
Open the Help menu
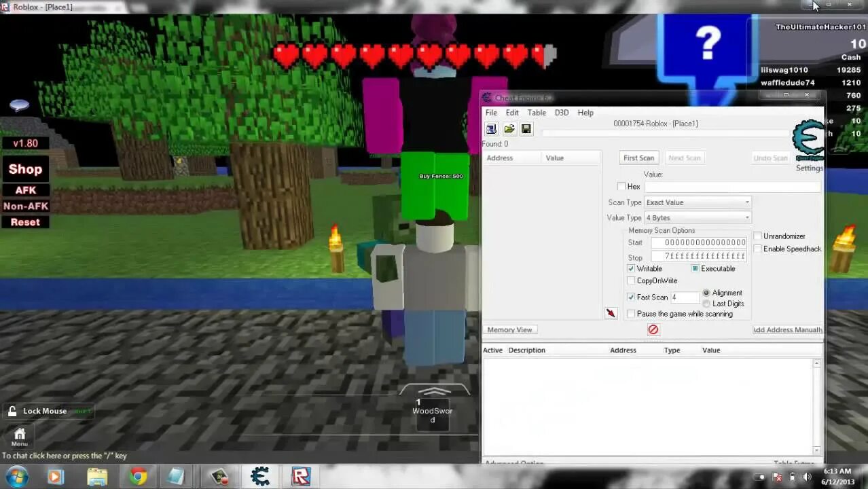click(x=585, y=113)
